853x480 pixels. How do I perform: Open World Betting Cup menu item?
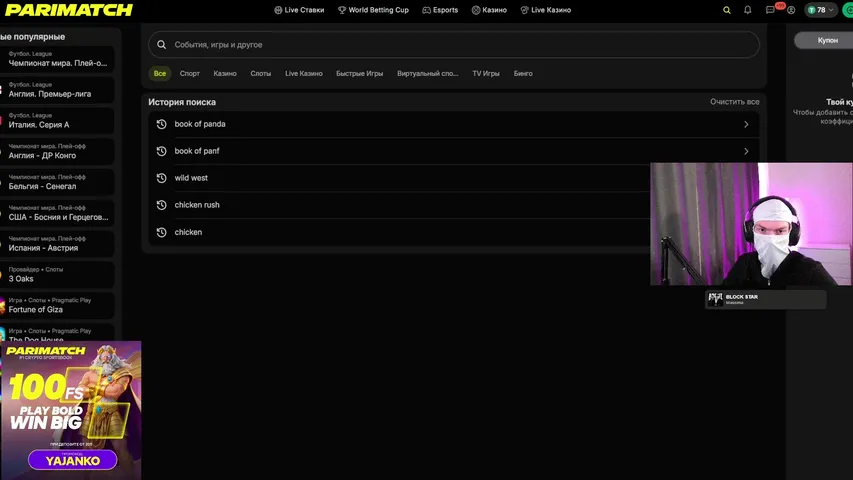pyautogui.click(x=373, y=10)
